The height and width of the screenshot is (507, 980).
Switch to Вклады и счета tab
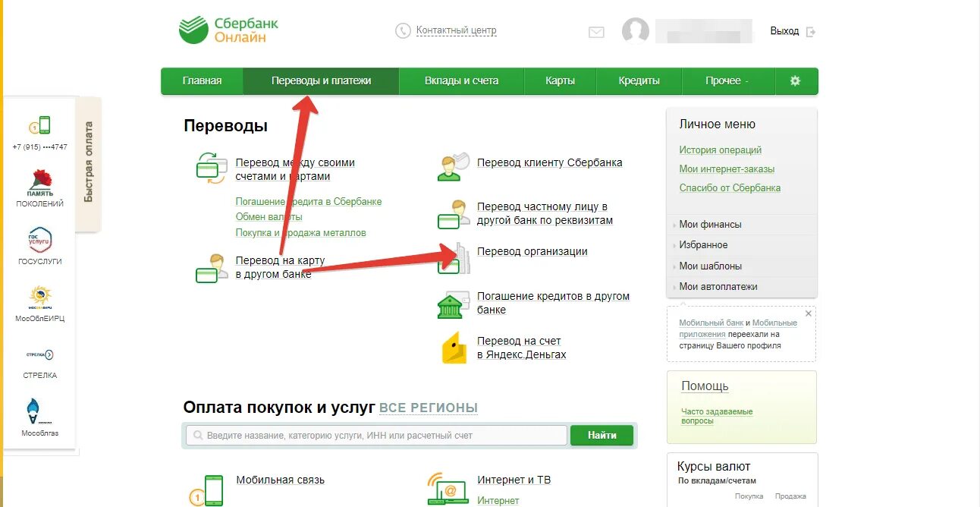coord(461,80)
